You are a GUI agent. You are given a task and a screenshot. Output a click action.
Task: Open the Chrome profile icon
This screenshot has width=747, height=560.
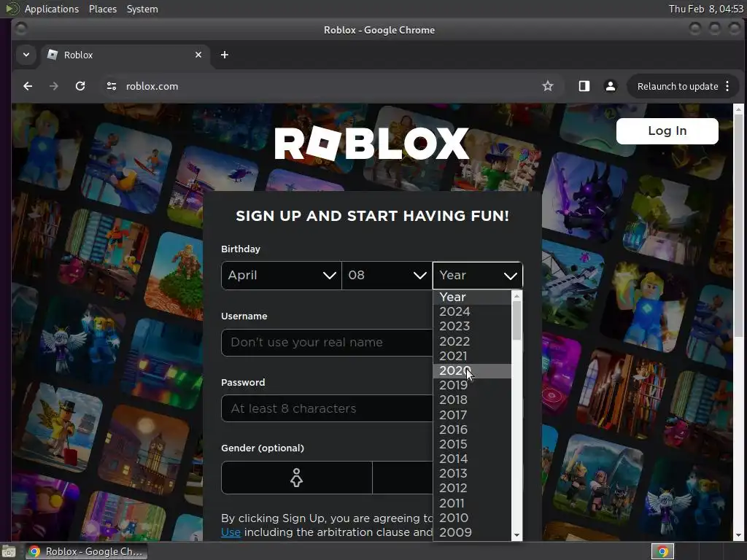(611, 86)
